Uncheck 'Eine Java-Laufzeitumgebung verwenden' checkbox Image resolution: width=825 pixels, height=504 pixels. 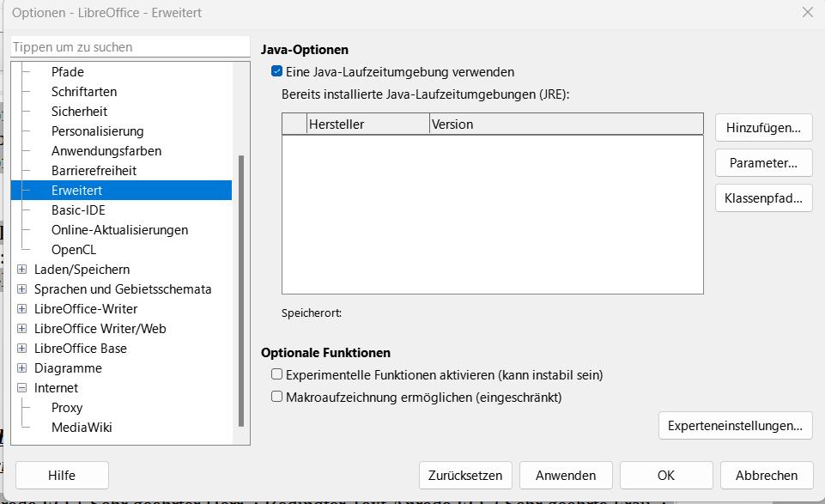coord(276,71)
